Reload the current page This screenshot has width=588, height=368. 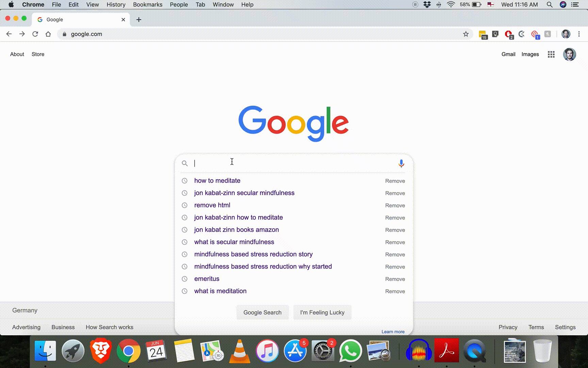coord(35,34)
